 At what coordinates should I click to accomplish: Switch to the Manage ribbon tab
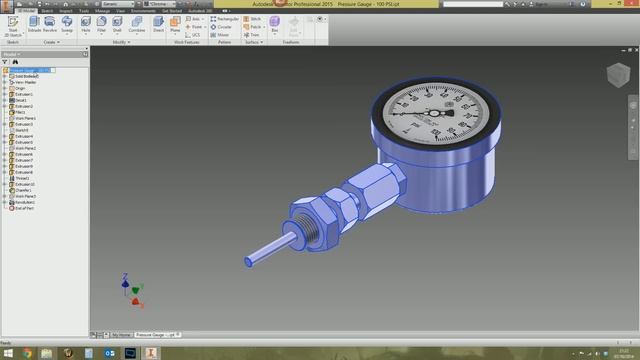click(x=102, y=11)
